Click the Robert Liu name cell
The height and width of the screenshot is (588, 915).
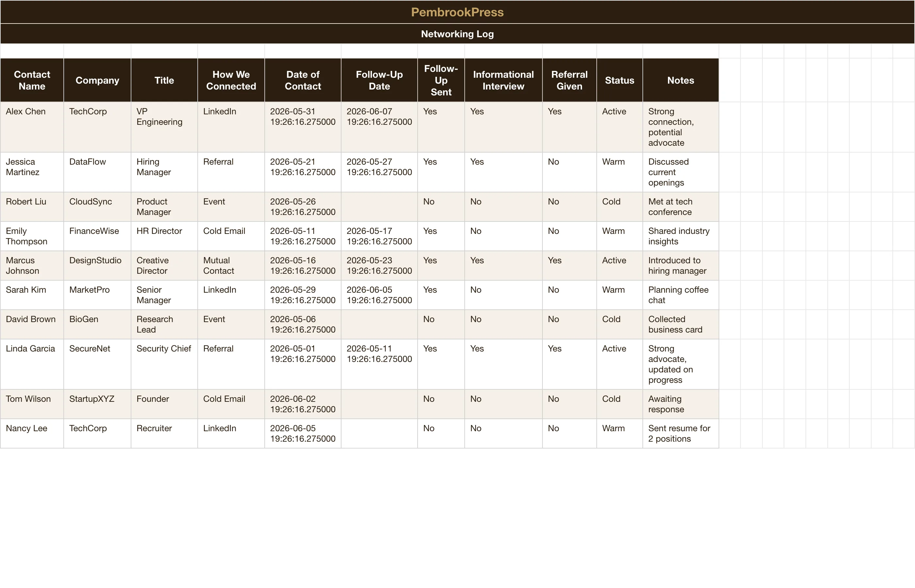(32, 207)
